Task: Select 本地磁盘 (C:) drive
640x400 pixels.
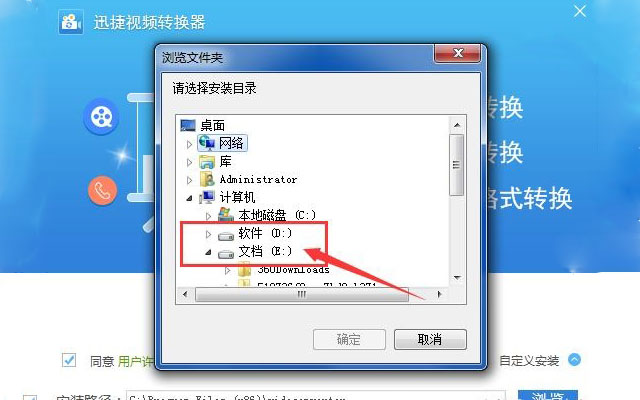Action: pyautogui.click(x=277, y=215)
